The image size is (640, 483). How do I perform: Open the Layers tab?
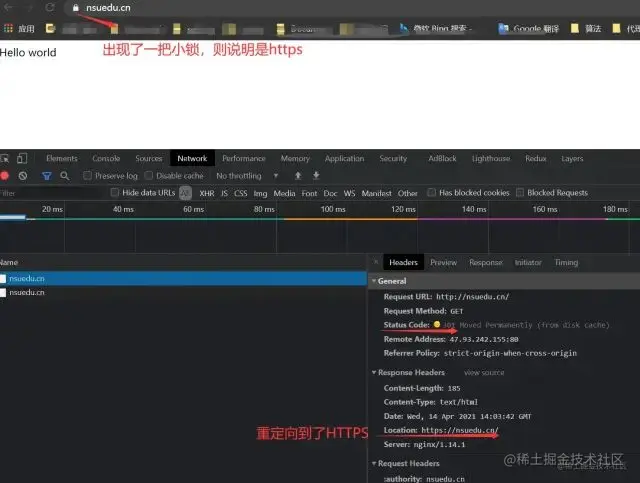572,158
